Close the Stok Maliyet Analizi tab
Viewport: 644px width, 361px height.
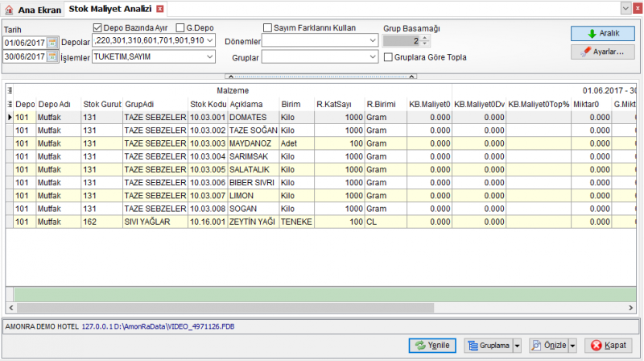point(160,9)
